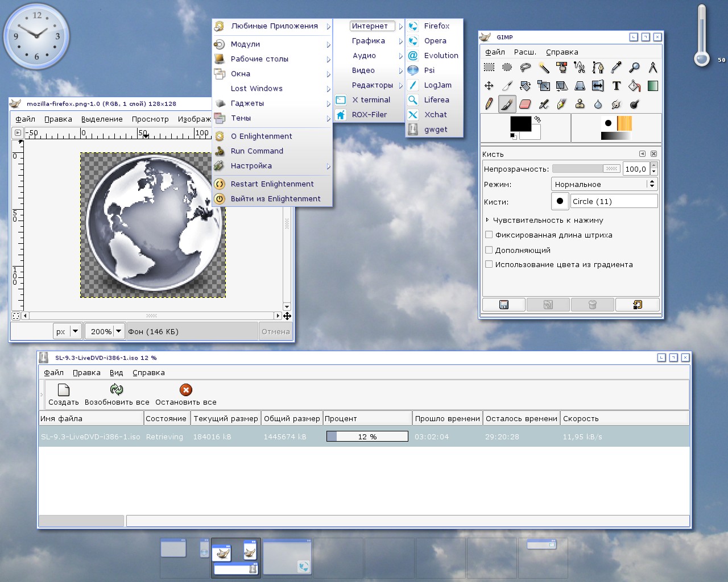
Task: Open the 200% zoom dropdown
Action: [104, 331]
